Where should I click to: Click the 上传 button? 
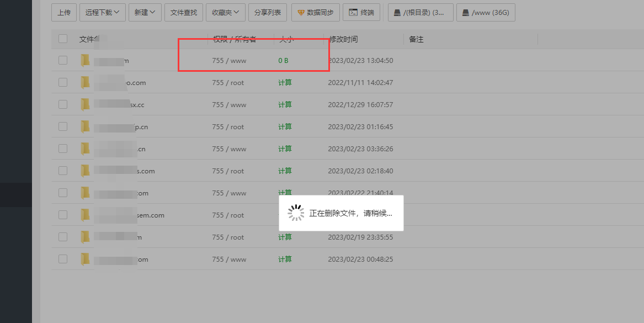click(64, 12)
